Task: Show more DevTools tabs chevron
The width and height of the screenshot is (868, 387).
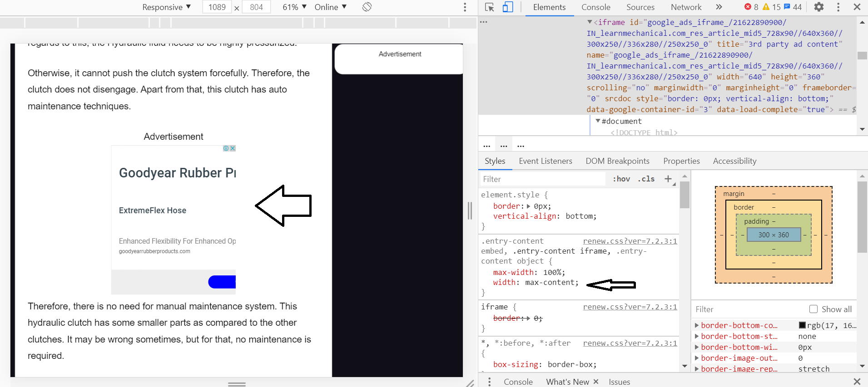Action: [x=719, y=7]
